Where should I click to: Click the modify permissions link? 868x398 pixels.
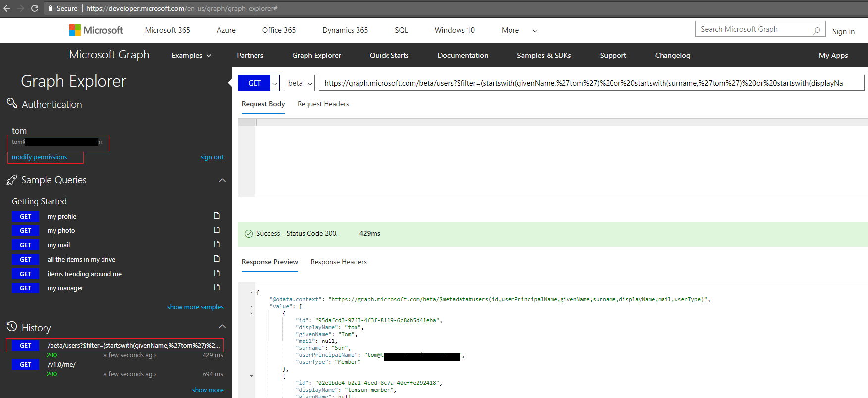[40, 157]
